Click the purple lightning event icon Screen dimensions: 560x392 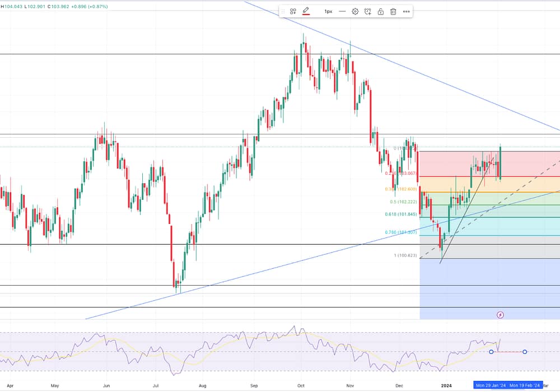click(500, 315)
